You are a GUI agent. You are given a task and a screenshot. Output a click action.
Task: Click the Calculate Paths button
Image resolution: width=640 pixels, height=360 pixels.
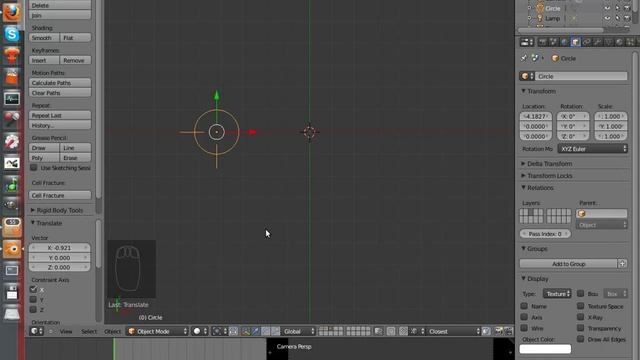point(60,83)
